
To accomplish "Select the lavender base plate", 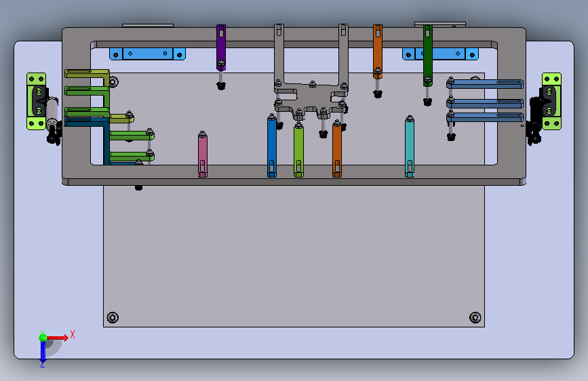I will click(294, 343).
